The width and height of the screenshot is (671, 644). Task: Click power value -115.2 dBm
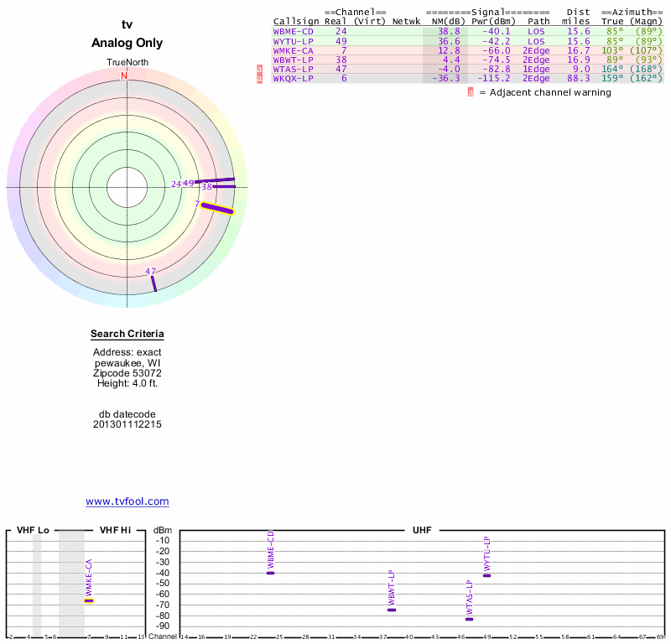click(x=493, y=78)
